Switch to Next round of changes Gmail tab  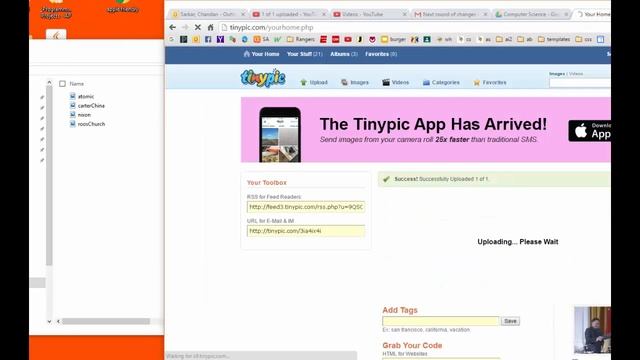451,14
